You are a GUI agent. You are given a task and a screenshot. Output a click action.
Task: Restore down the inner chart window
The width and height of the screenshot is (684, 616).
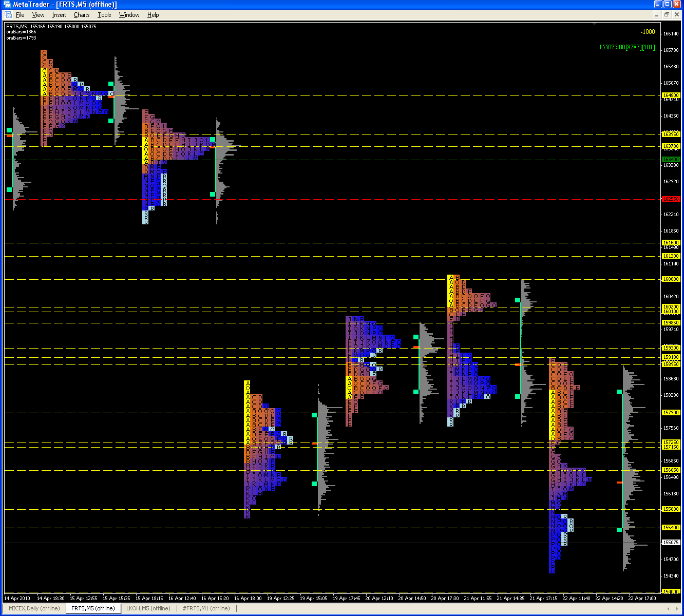coord(667,15)
